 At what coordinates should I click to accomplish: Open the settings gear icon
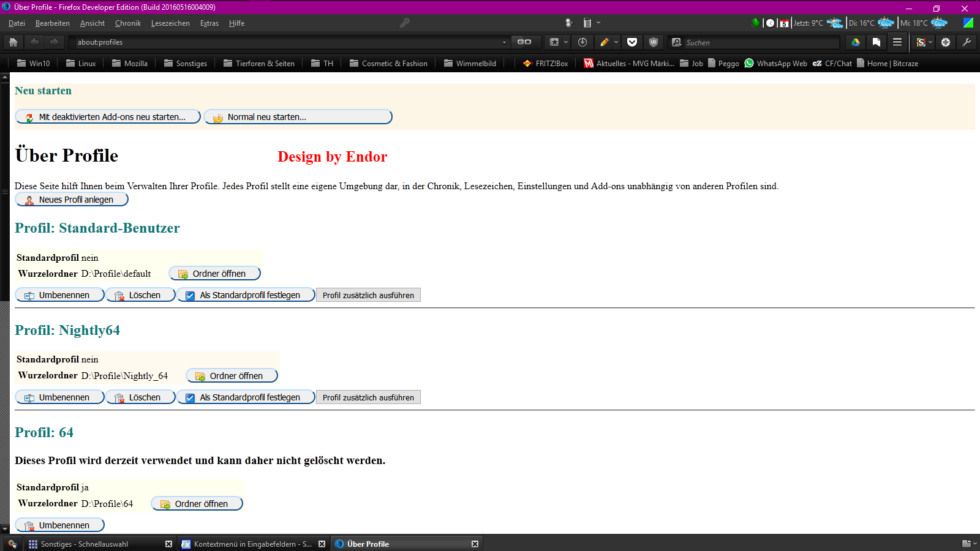pyautogui.click(x=946, y=42)
